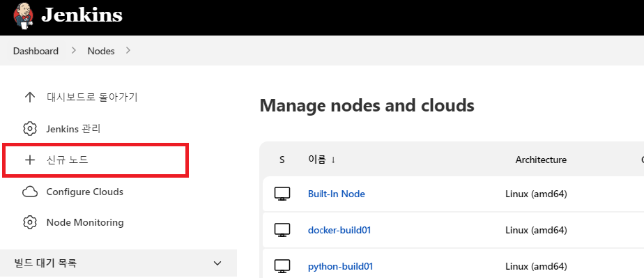Screen dimensions: 644x278
Task: Expand the chevron after Nodes breadcrumb
Action: click(x=128, y=50)
